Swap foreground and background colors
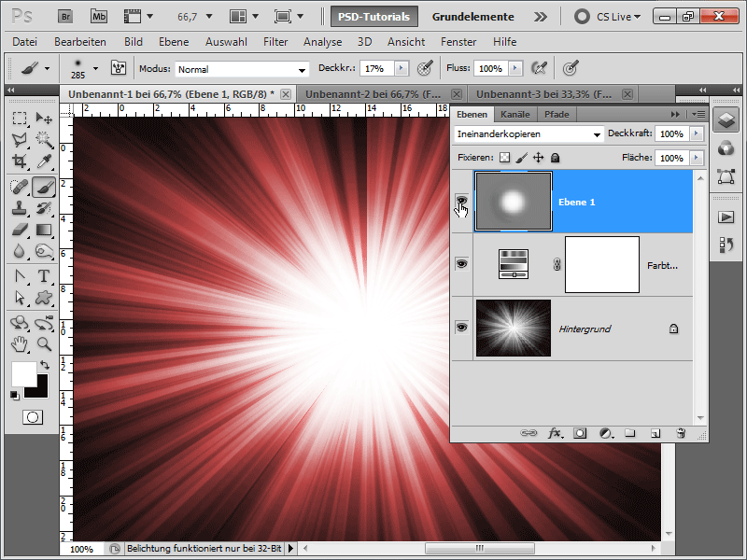 (x=45, y=365)
